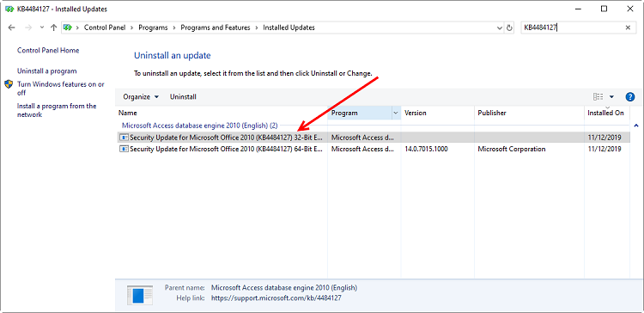Click in the KB4484127 search field
Screen dimensions: 644x313
(x=572, y=28)
